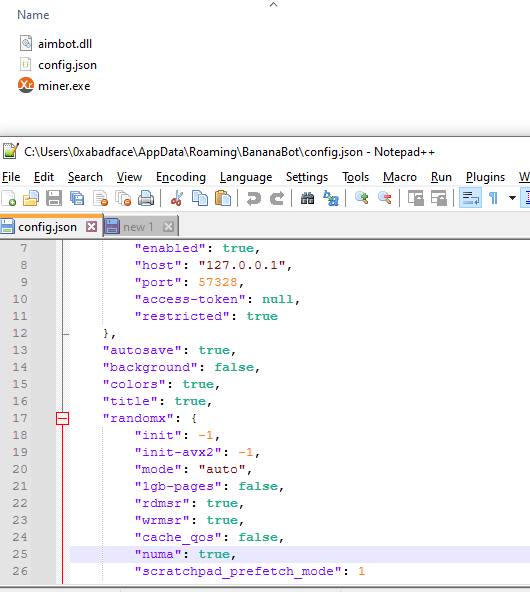This screenshot has height=592, width=530.
Task: Click the Zoom In magnifier icon
Action: click(x=362, y=198)
